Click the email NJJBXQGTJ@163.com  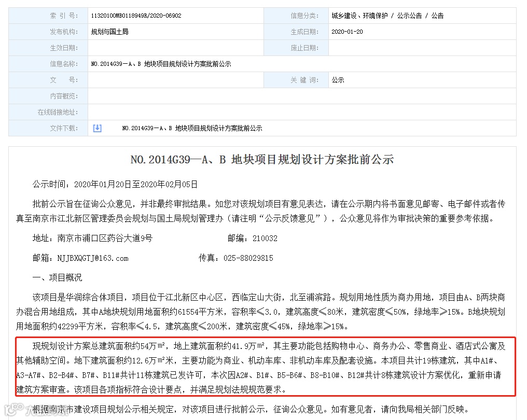[93, 258]
